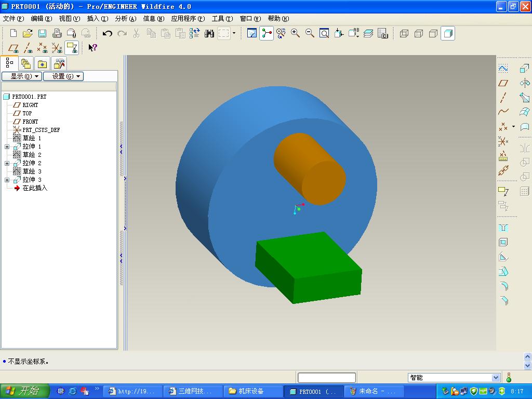
Task: Open the 显示 dropdown in the model tree
Action: pyautogui.click(x=22, y=76)
